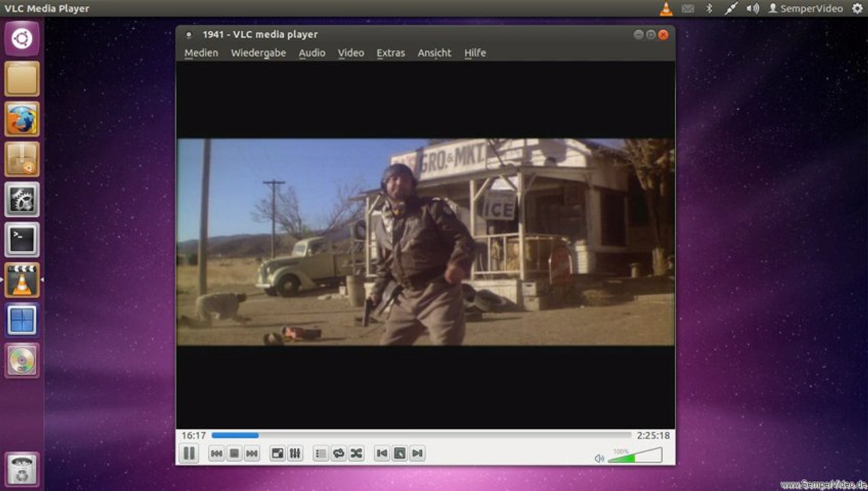
Task: Skip to previous media in playlist
Action: 216,453
